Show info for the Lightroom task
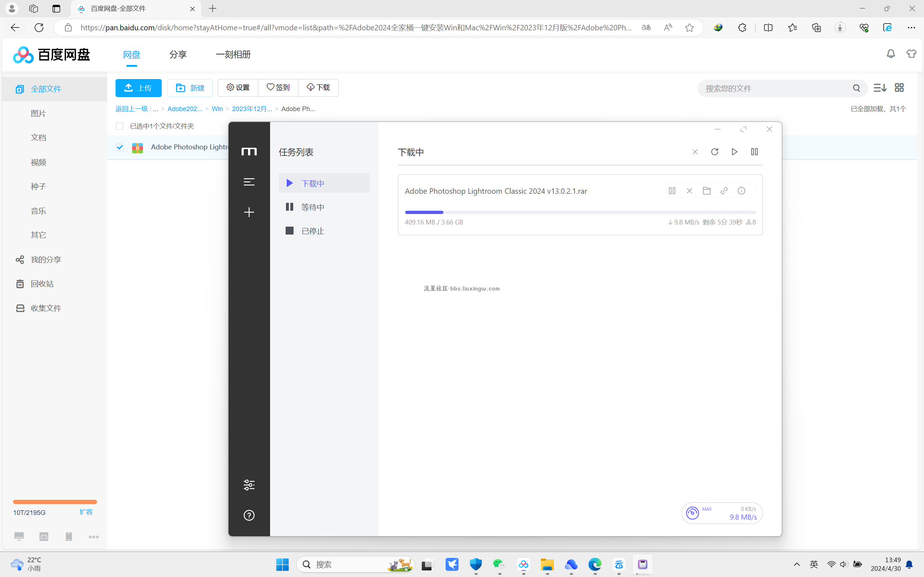 tap(741, 191)
